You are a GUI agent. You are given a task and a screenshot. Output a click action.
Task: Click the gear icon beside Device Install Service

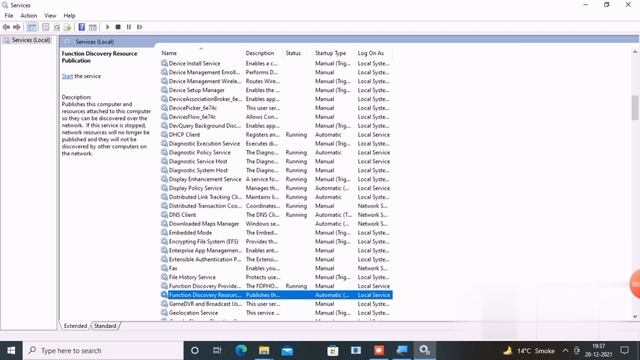coord(164,63)
